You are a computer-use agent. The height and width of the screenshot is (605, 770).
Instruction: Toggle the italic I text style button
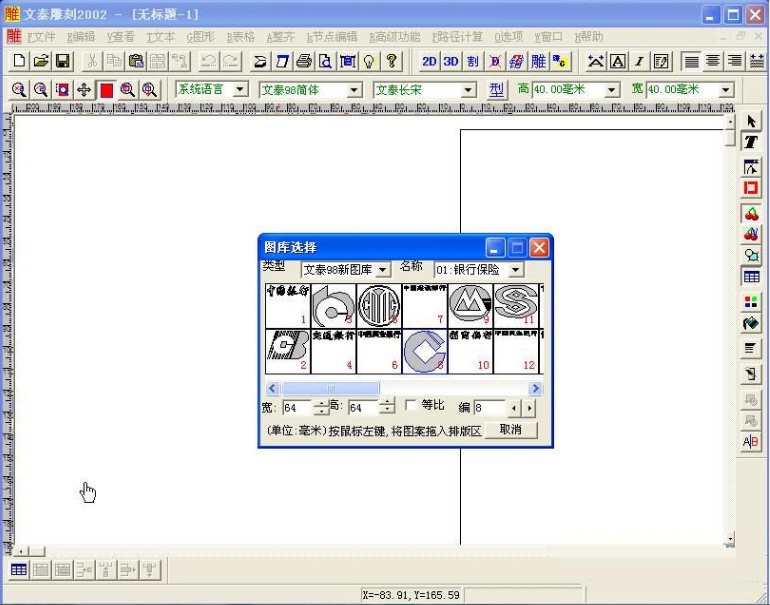639,62
